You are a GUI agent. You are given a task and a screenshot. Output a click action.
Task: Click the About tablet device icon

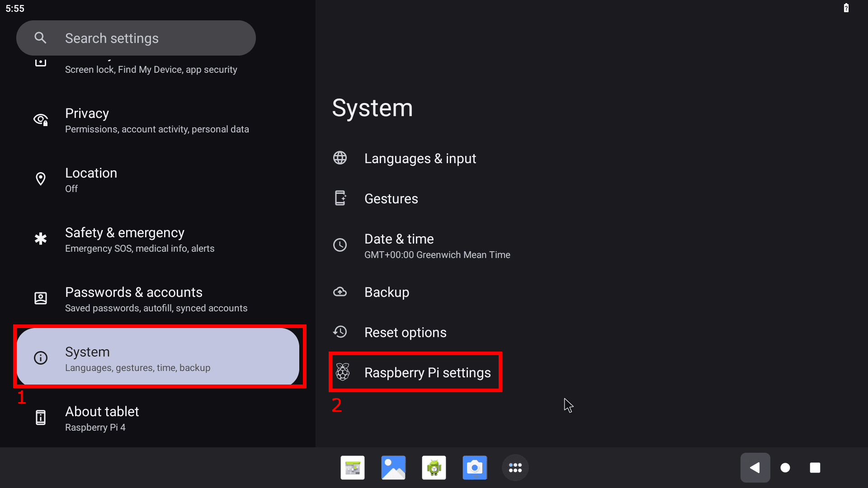41,418
